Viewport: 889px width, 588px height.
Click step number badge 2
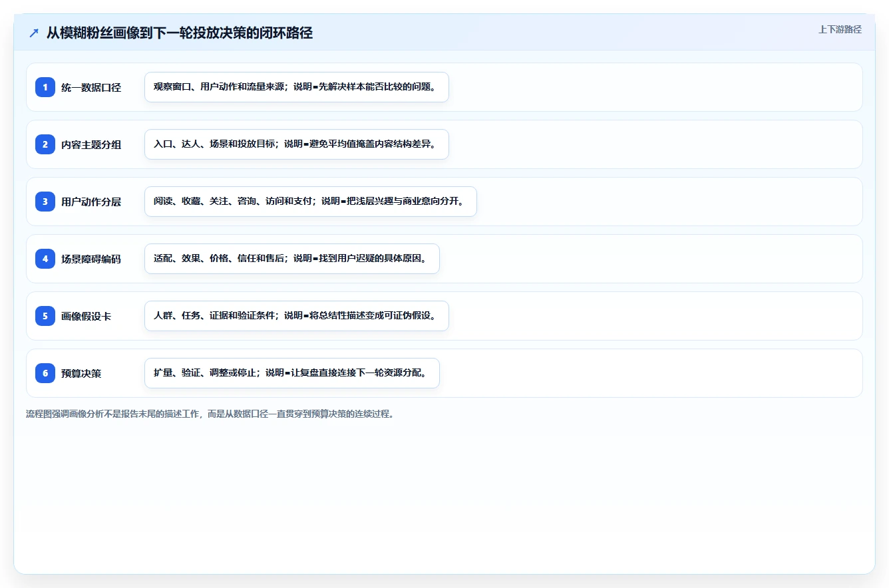[45, 144]
